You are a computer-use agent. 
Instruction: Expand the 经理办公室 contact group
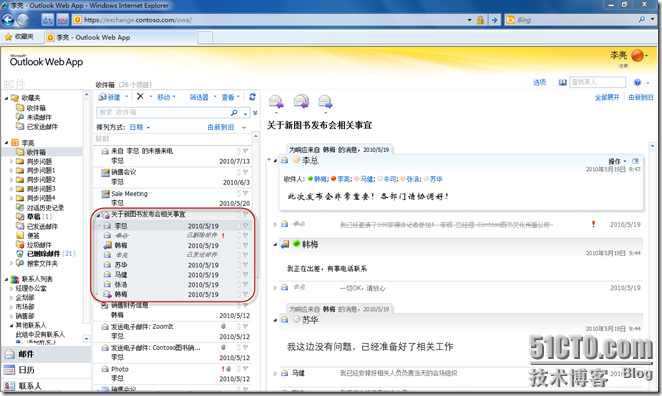(11, 288)
